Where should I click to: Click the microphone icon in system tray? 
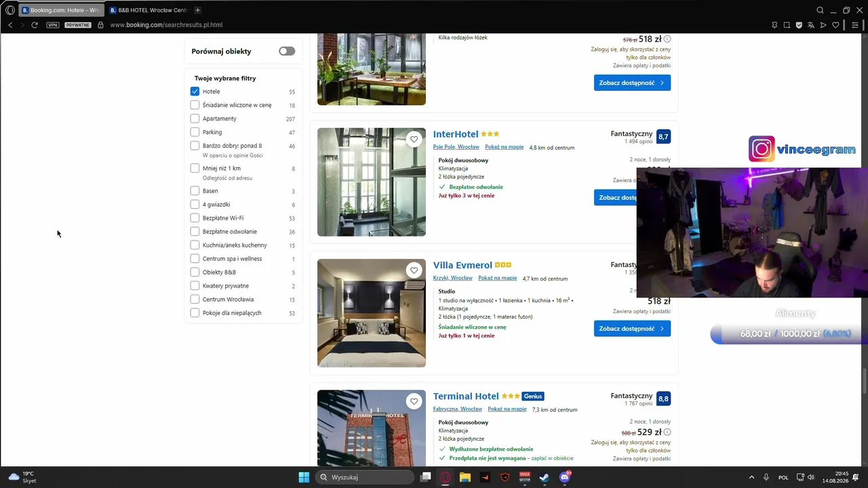[x=766, y=477]
